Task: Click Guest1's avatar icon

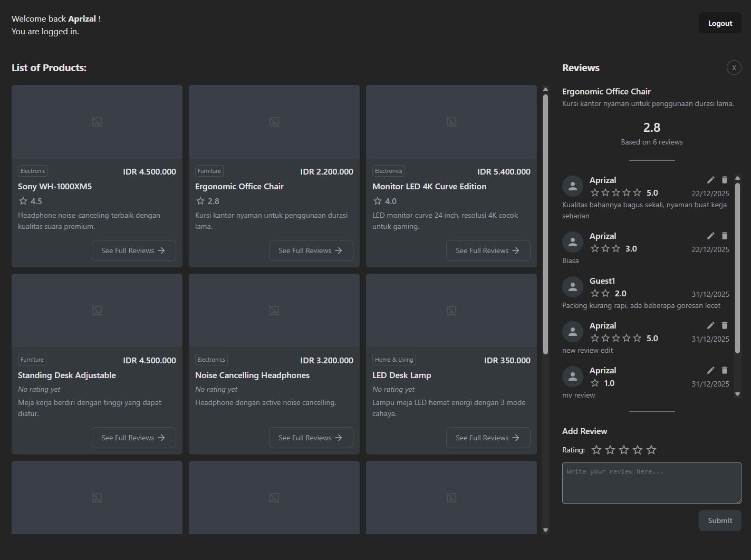Action: point(573,287)
